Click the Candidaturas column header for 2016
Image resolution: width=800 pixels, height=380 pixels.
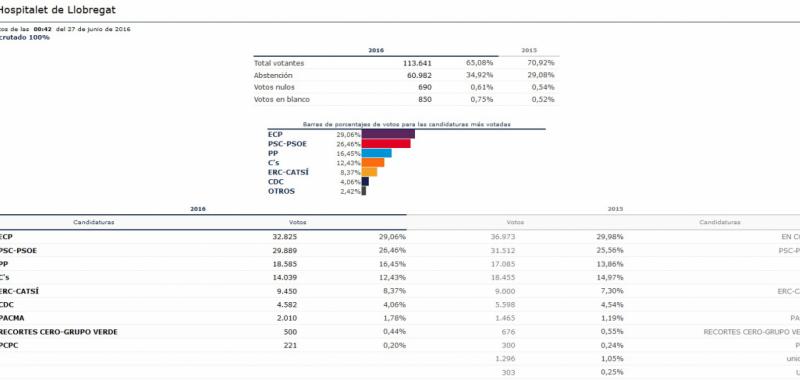tap(94, 222)
